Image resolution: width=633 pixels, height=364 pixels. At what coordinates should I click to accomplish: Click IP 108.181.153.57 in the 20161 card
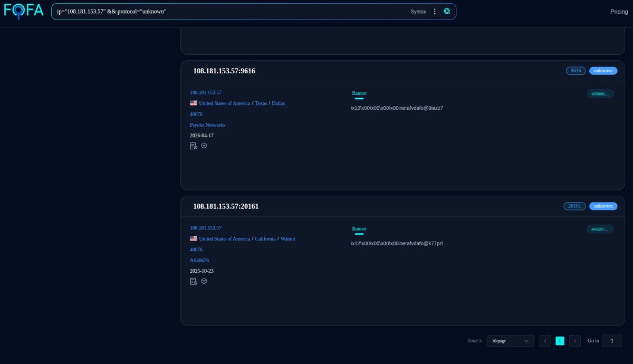click(x=206, y=228)
